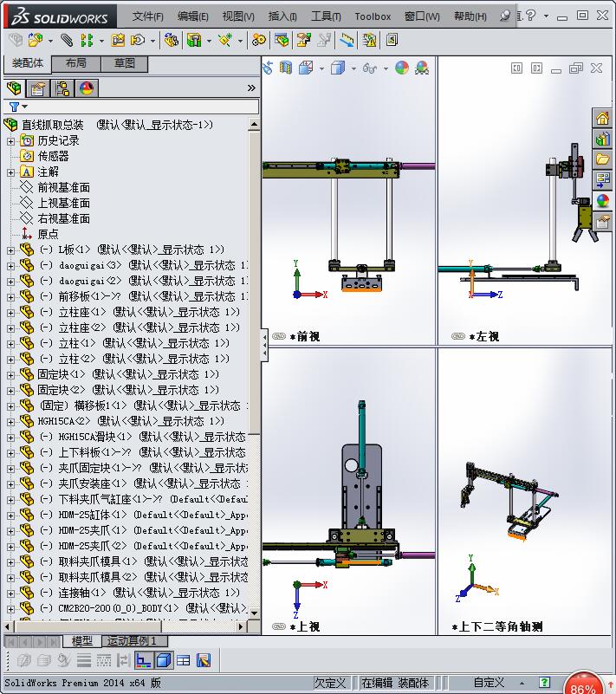Click the Bill of Materials icon

tap(282, 40)
